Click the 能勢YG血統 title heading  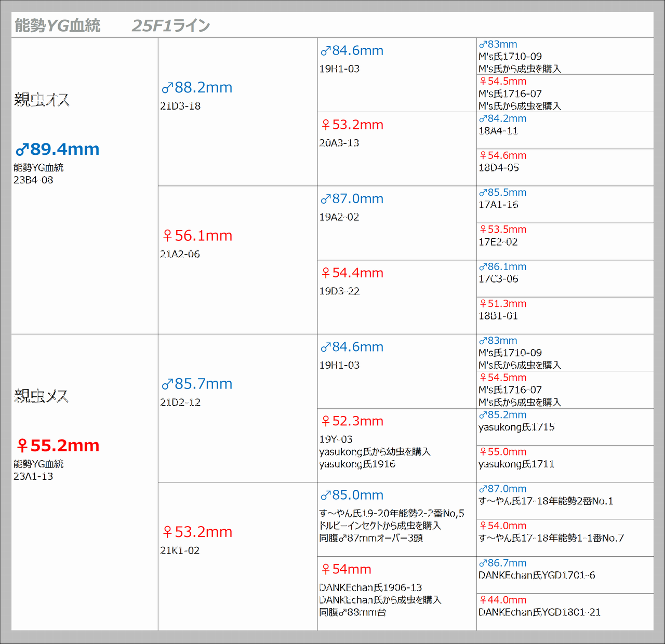coord(58,25)
